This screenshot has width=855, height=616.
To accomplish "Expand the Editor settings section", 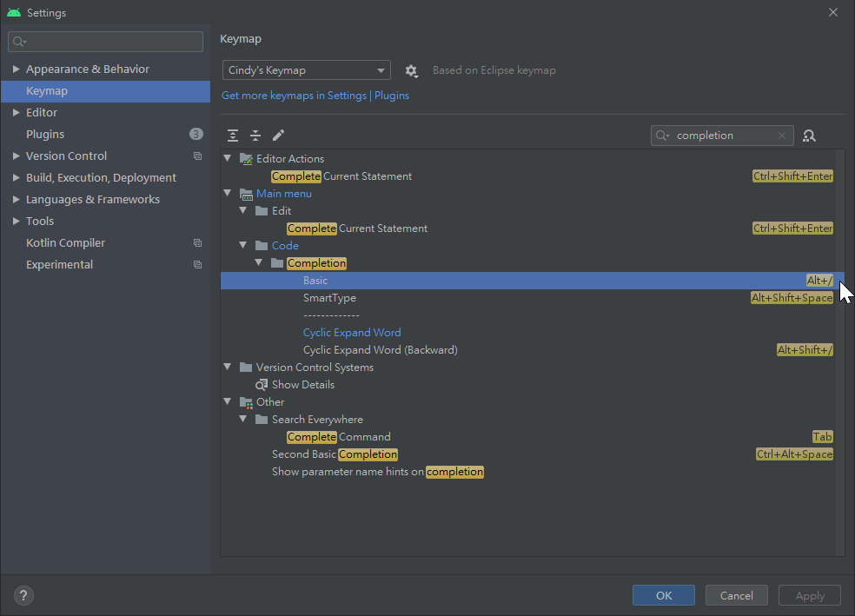I will click(x=16, y=112).
